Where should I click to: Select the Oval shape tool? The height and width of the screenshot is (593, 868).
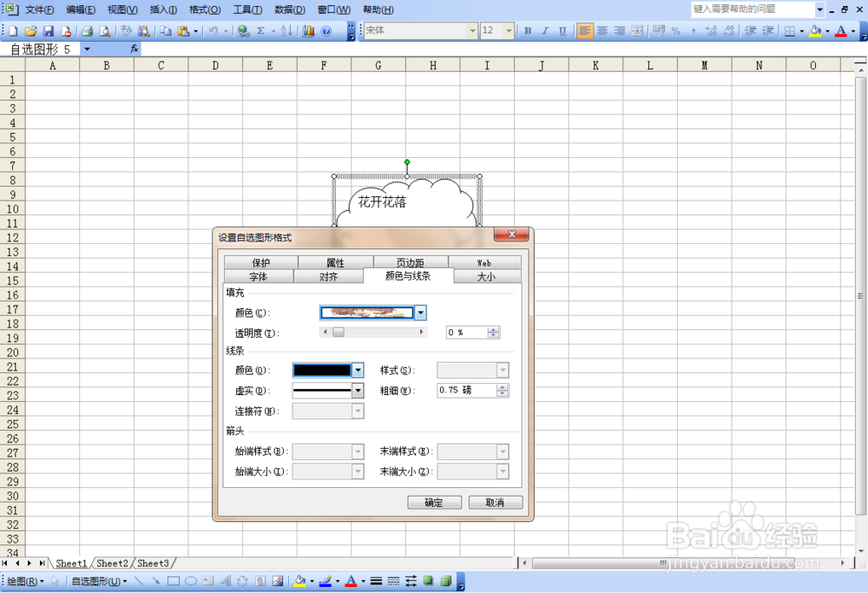pyautogui.click(x=190, y=582)
